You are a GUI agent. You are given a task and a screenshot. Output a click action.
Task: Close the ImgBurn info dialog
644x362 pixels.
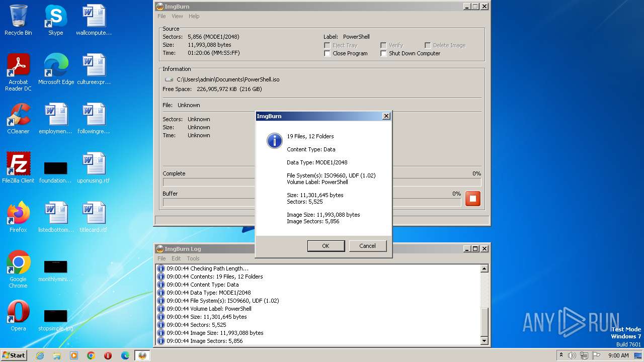(386, 116)
